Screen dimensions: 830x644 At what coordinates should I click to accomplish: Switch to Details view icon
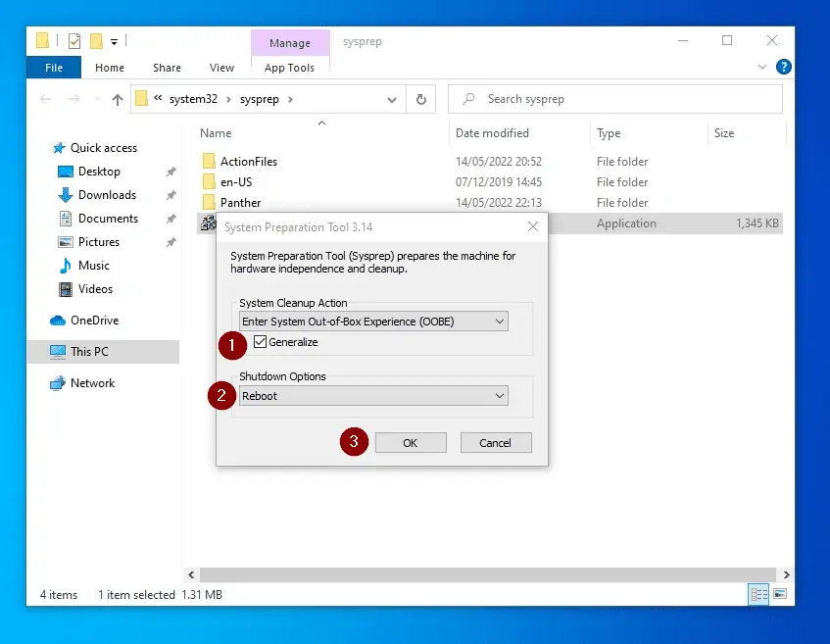(x=758, y=594)
